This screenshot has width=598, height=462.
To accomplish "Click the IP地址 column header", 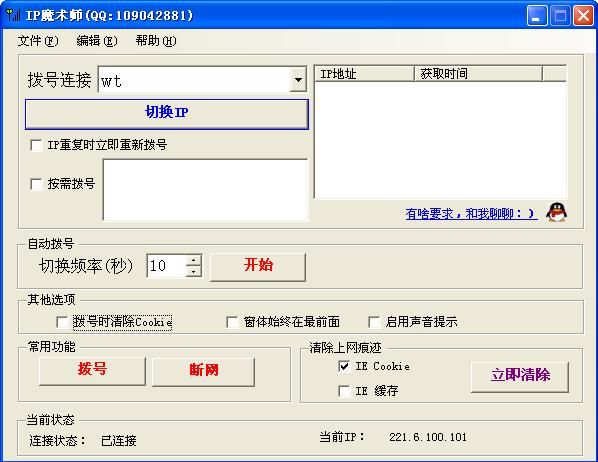I will point(365,74).
